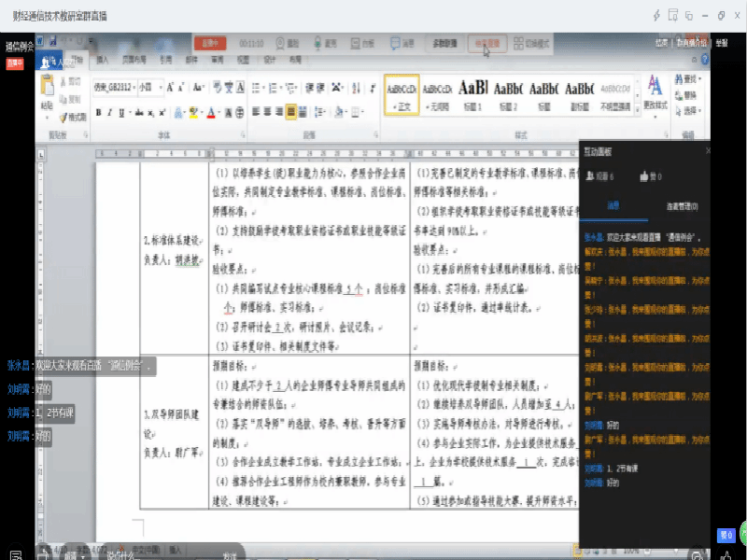
Task: Click the Replace button
Action: tap(686, 95)
